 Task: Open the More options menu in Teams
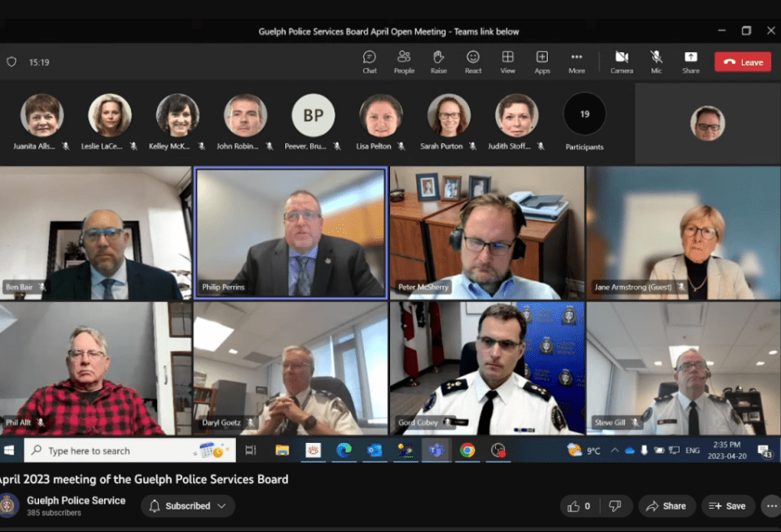576,62
